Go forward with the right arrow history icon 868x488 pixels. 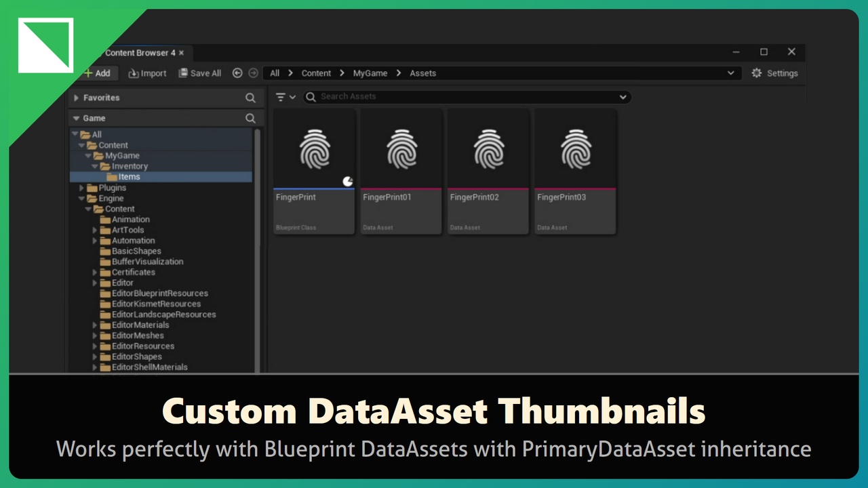pyautogui.click(x=253, y=73)
